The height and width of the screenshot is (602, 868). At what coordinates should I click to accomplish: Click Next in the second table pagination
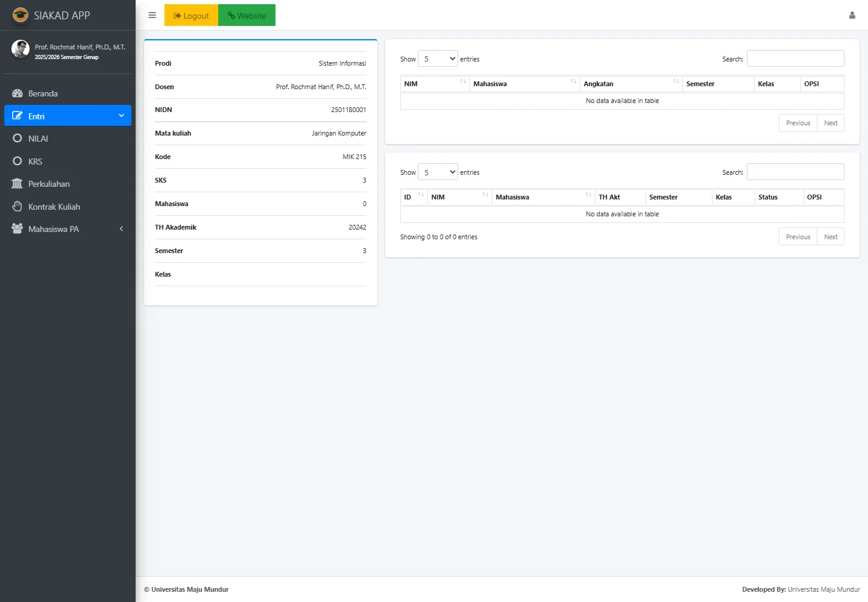pos(830,237)
